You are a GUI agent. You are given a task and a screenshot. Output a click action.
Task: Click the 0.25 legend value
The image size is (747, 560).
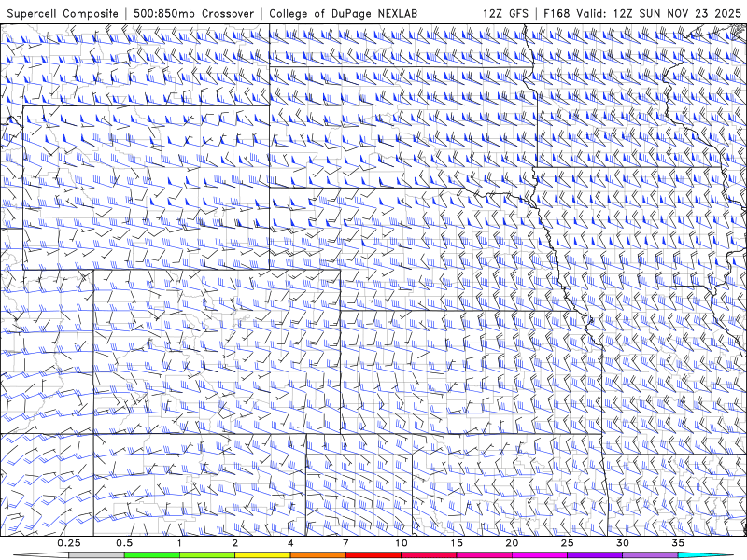tap(68, 543)
